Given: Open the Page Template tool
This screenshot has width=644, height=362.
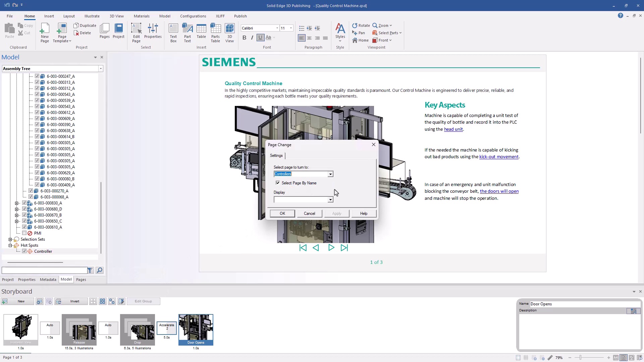Looking at the screenshot, I should [x=62, y=33].
